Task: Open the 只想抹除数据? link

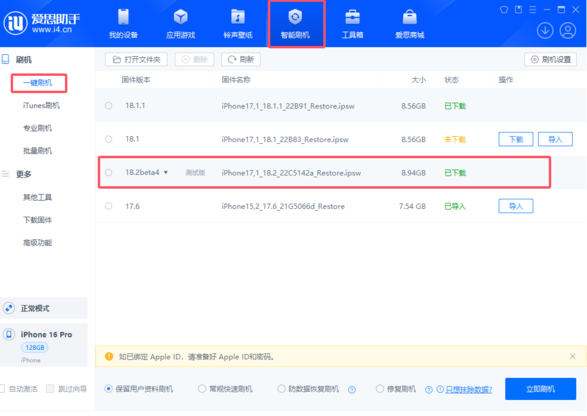Action: [x=469, y=390]
